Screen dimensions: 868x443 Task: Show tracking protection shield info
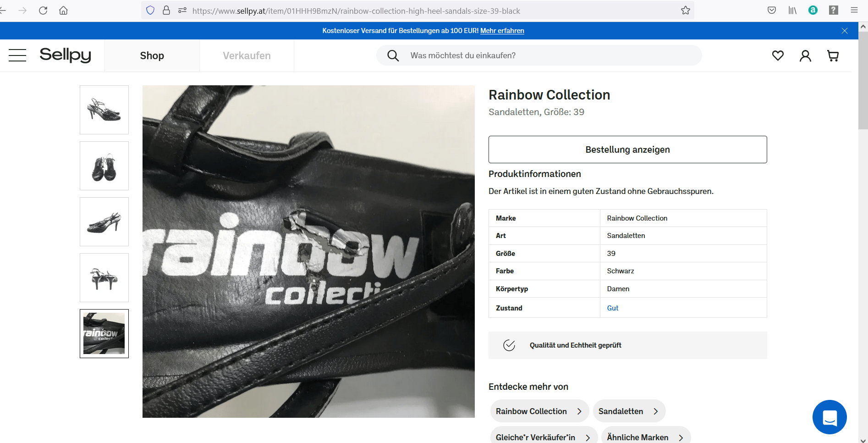(150, 11)
